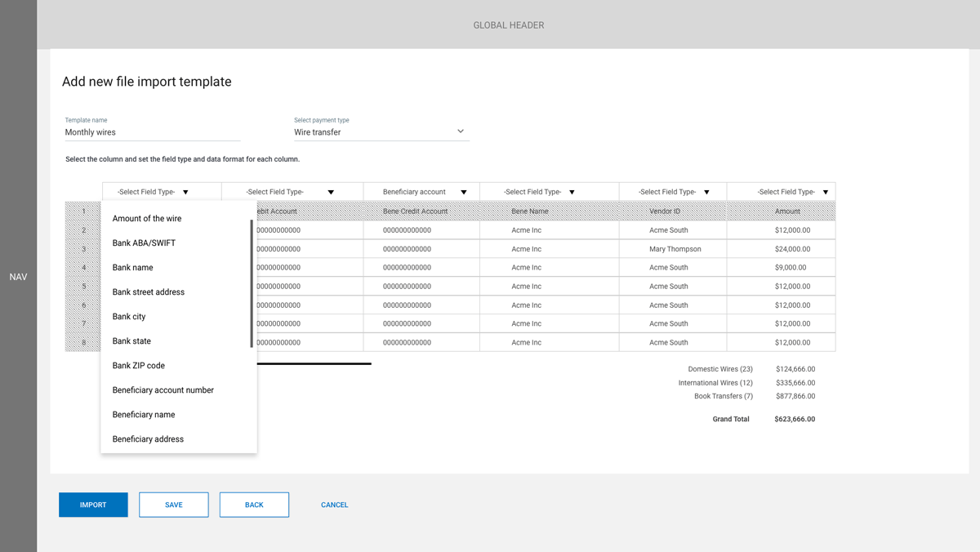The image size is (980, 552).
Task: Click Domestic Wires (23) summary label
Action: coord(720,369)
